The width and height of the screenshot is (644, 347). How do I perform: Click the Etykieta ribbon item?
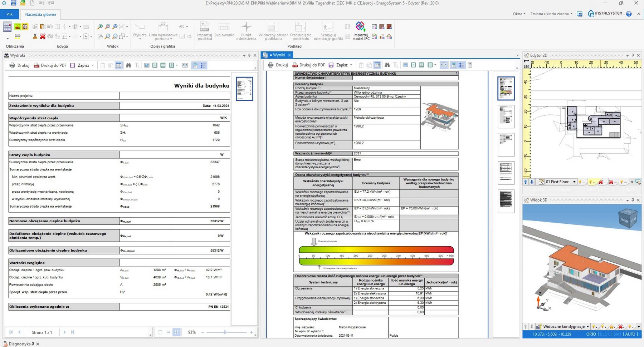pyautogui.click(x=140, y=30)
